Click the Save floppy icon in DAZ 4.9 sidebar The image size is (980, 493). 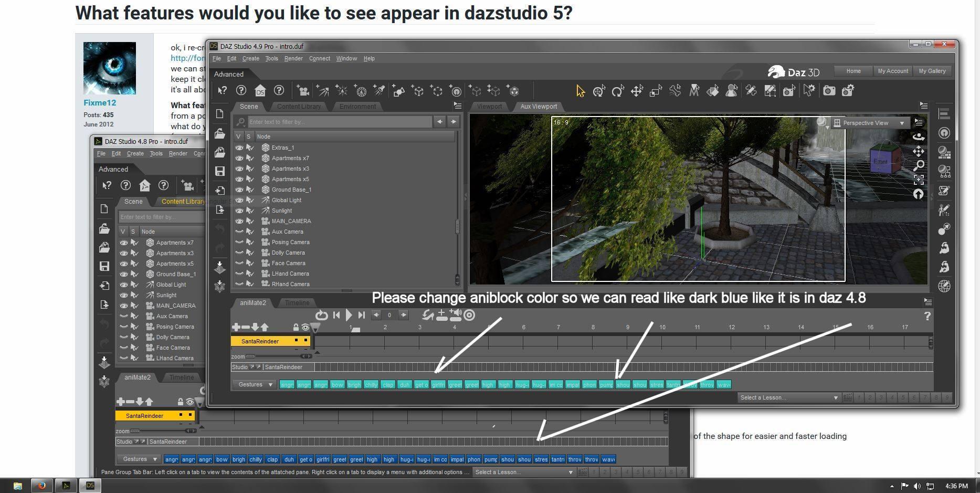click(x=220, y=171)
